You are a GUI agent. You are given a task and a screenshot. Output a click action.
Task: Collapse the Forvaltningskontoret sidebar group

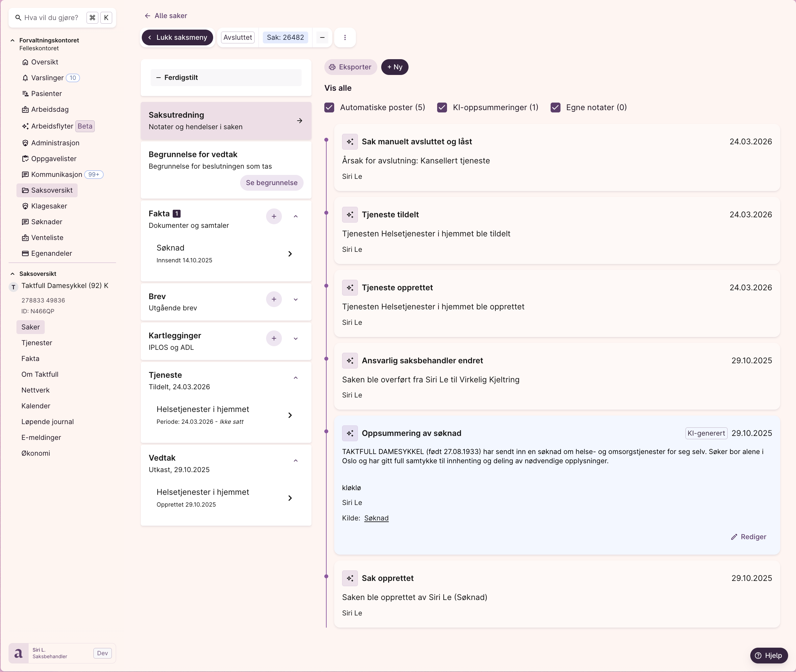pyautogui.click(x=12, y=40)
